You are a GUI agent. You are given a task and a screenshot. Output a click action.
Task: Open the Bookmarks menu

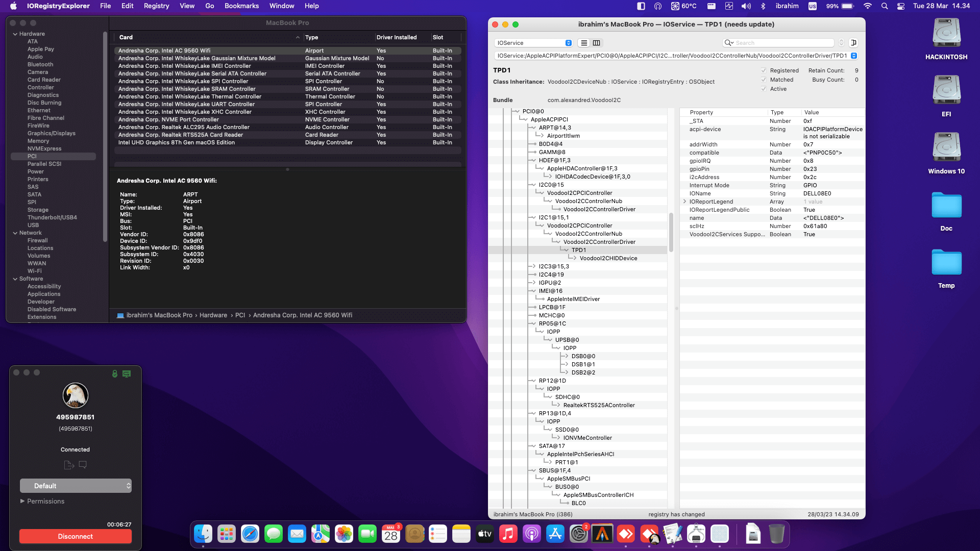click(x=241, y=6)
